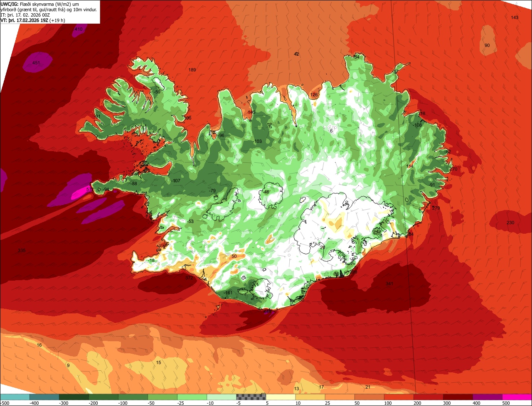This screenshot has width=532, height=406.
Task: Click the '335' value in the western ocean
Action: point(22,251)
